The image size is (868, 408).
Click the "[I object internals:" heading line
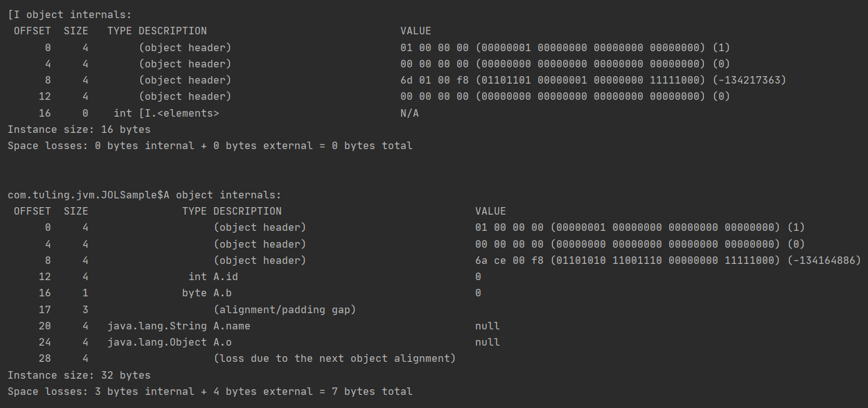(70, 14)
